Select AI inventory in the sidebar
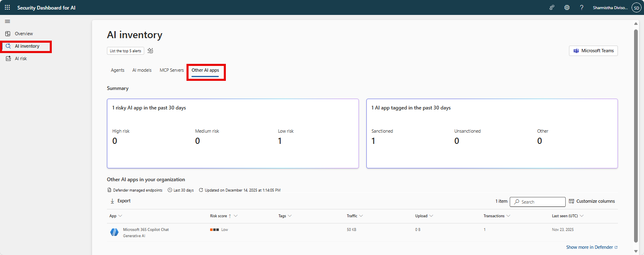This screenshot has width=644, height=255. click(x=27, y=46)
